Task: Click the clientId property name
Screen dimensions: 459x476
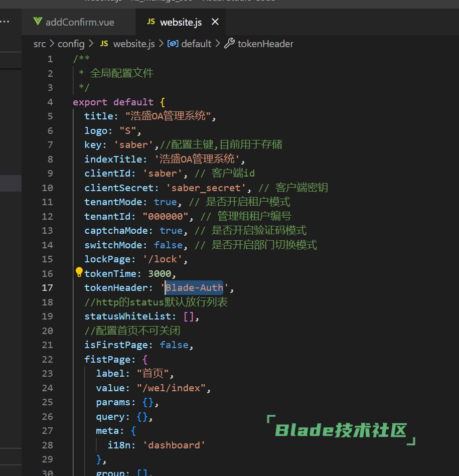Action: click(107, 174)
